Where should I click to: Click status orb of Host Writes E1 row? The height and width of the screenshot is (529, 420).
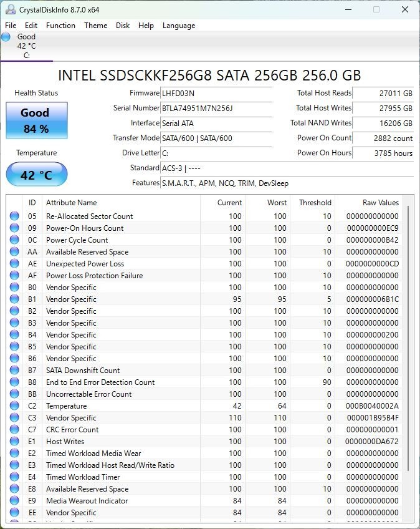click(x=14, y=441)
